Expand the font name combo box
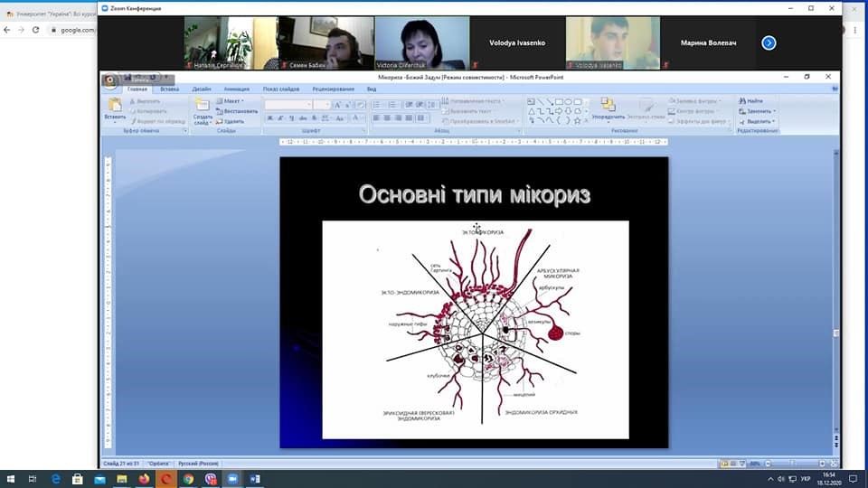868x488 pixels. pyautogui.click(x=309, y=105)
